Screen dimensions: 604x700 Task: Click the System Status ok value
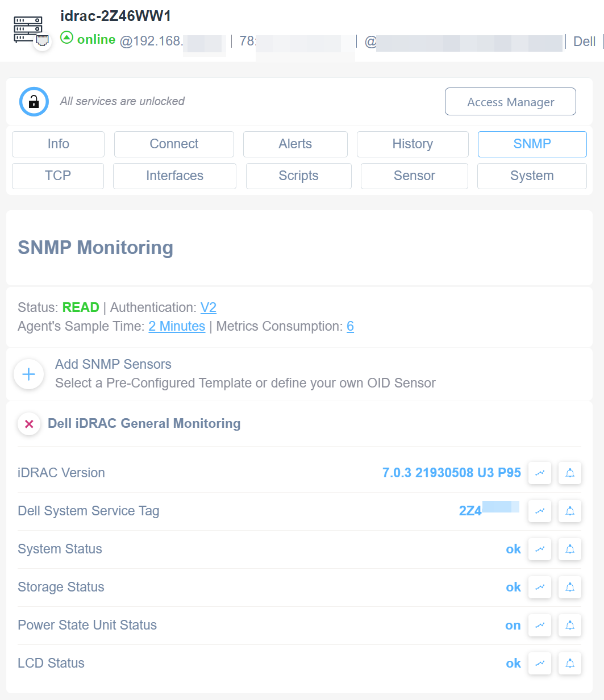click(514, 549)
